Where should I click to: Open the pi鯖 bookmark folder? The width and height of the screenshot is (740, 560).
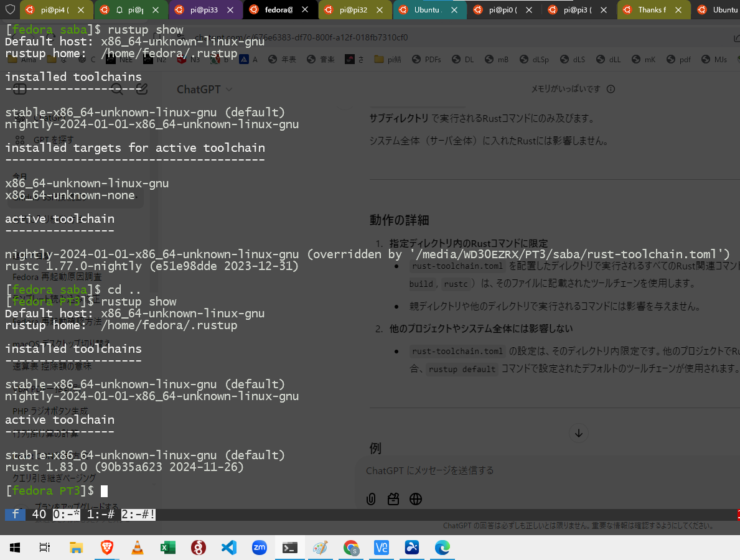[x=388, y=60]
